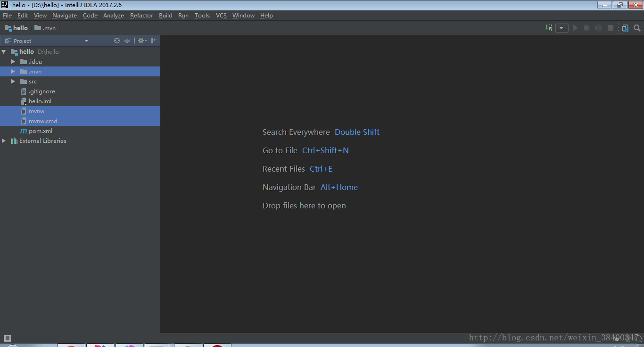
Task: Open the VCS menu
Action: 221,15
